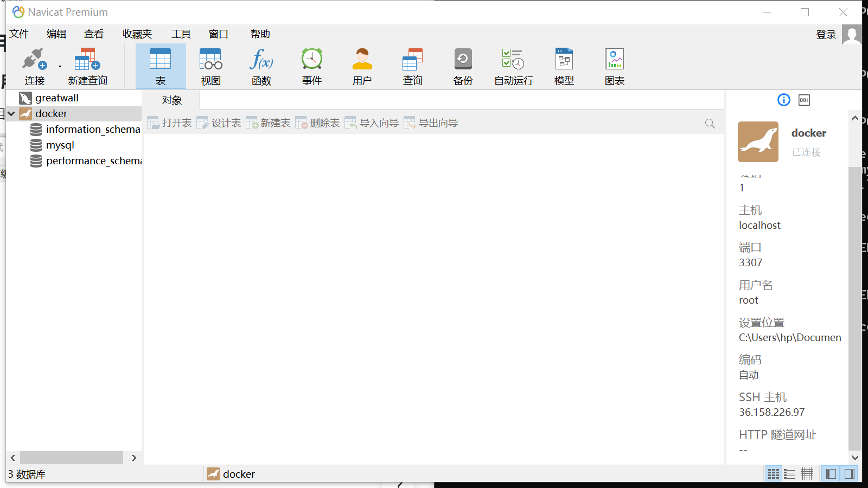Click the info panel scroll-up arrow
Viewport: 868px width, 488px height.
click(855, 118)
